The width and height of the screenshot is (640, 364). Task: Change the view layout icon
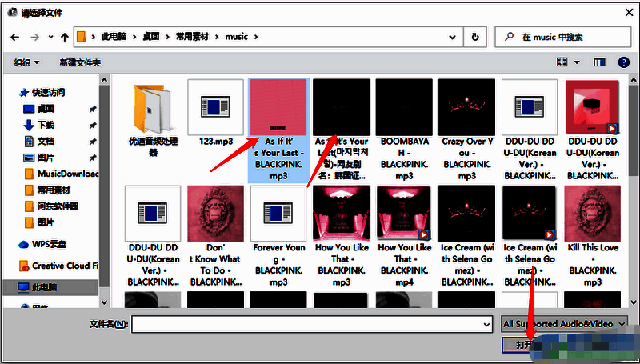tap(562, 62)
